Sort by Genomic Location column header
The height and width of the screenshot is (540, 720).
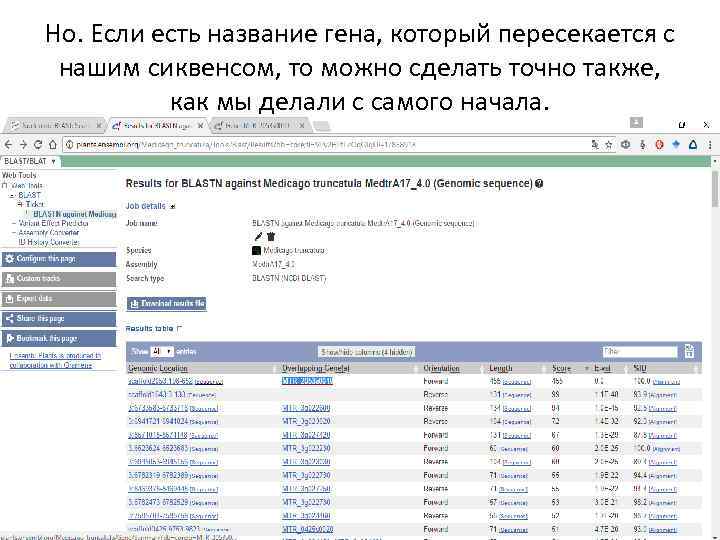(158, 368)
